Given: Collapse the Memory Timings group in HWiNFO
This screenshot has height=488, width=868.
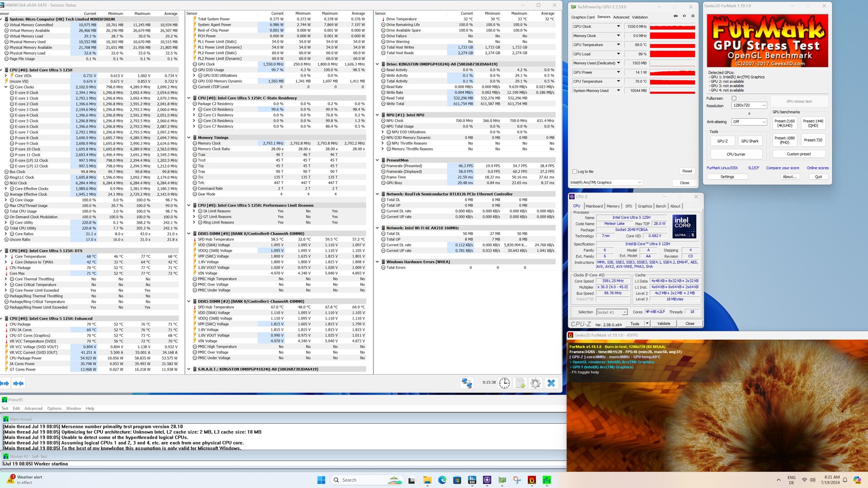Looking at the screenshot, I should (189, 138).
